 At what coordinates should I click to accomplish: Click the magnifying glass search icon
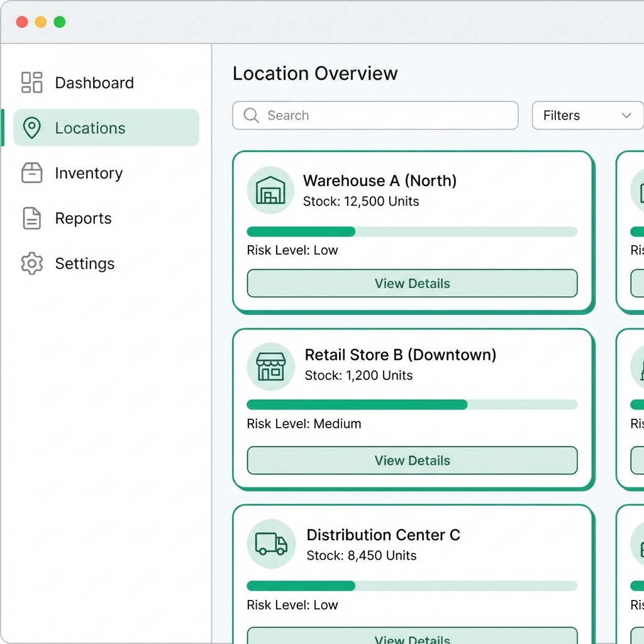click(251, 116)
